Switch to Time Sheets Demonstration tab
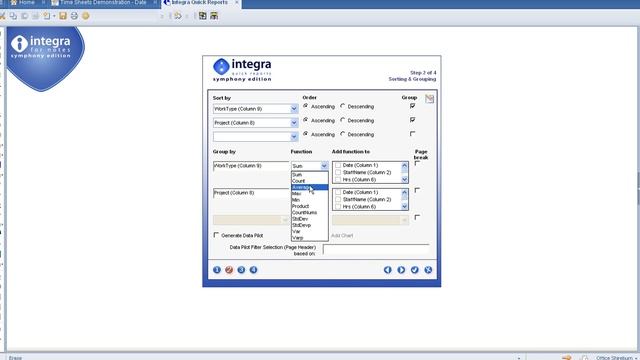 [103, 2]
